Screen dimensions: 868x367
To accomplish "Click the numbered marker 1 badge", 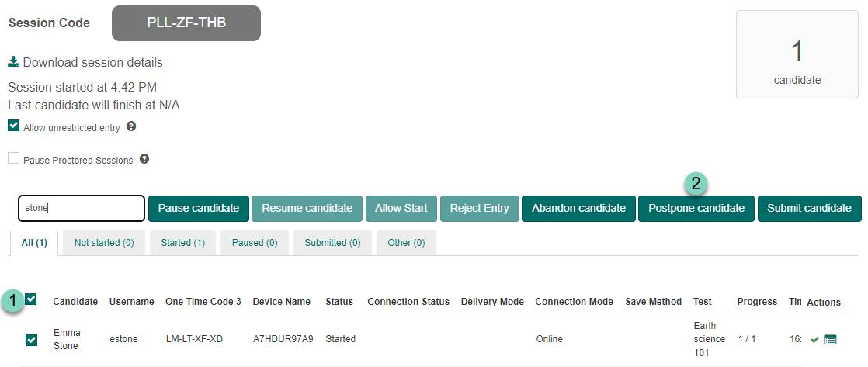I will pyautogui.click(x=12, y=301).
